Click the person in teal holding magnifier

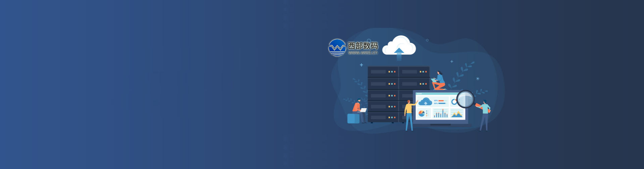pos(485,115)
